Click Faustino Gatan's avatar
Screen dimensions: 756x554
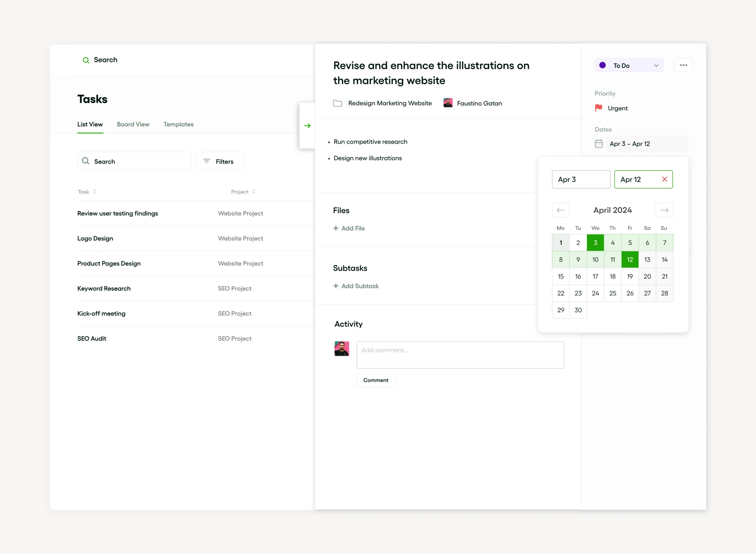(x=448, y=103)
